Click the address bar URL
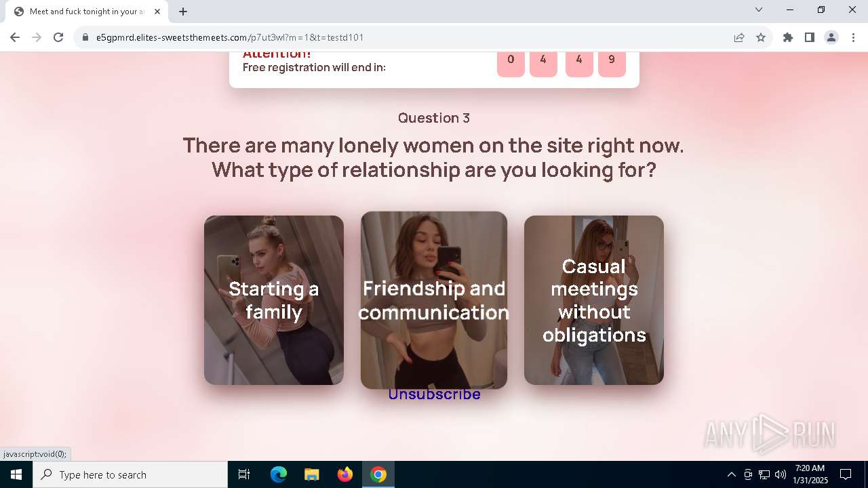 tap(230, 37)
